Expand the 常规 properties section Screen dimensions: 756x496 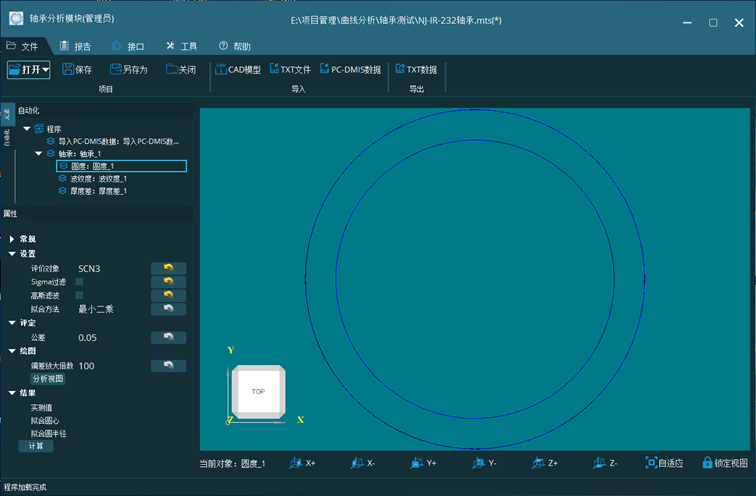pyautogui.click(x=11, y=239)
